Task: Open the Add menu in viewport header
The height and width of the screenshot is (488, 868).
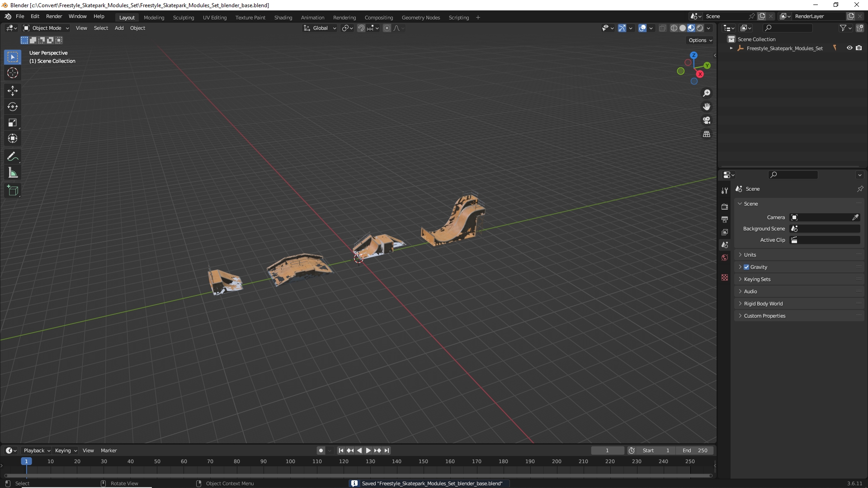Action: (119, 28)
